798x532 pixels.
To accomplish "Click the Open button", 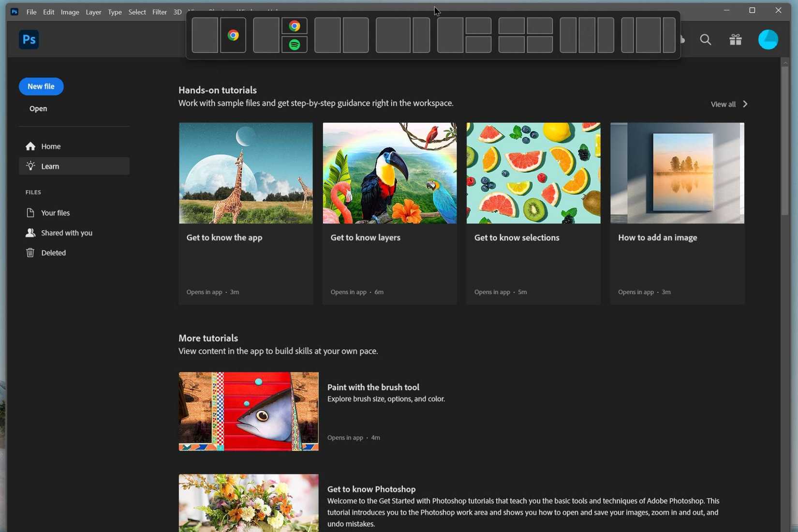I will [x=38, y=109].
